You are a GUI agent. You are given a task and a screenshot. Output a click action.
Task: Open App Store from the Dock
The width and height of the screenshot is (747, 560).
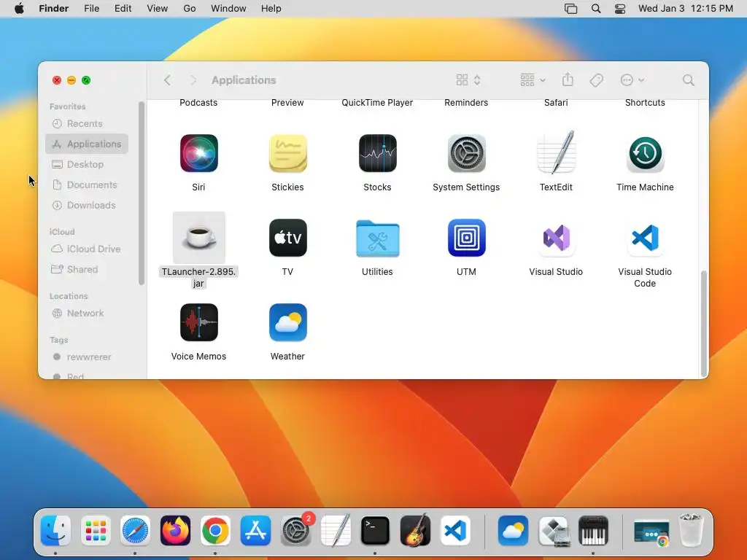pos(255,531)
